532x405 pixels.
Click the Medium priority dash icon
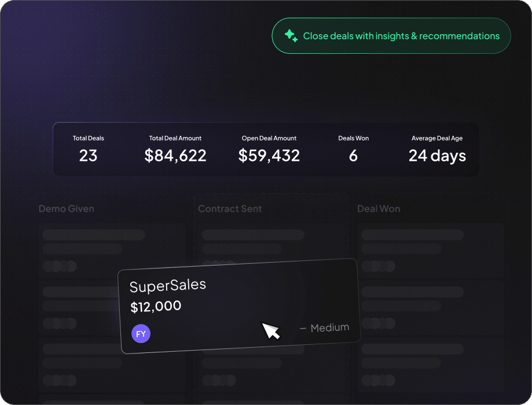[x=303, y=329]
